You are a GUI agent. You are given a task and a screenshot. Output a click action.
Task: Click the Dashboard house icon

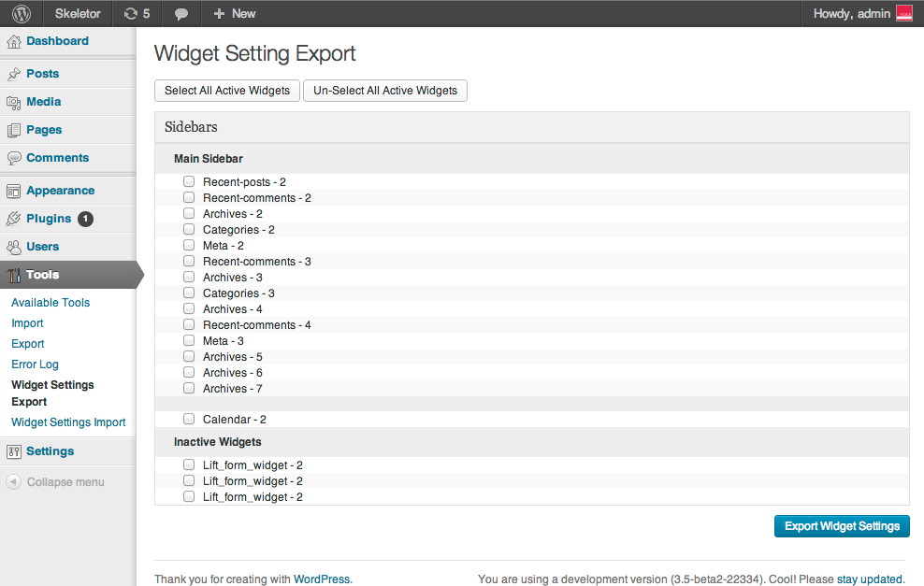point(13,41)
